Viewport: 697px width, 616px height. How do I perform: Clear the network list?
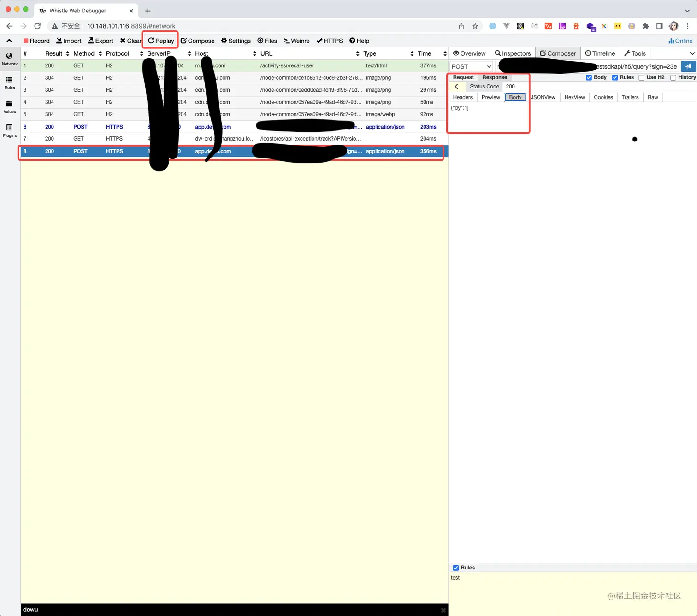pos(131,41)
